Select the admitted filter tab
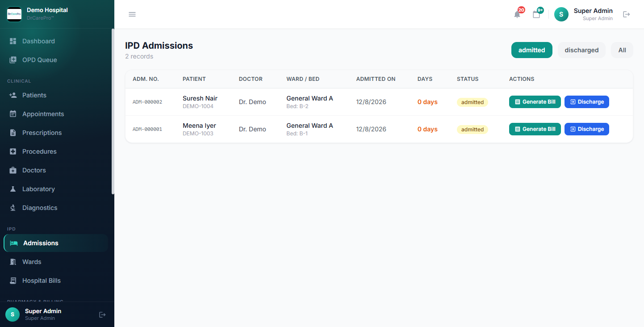The image size is (644, 327). [x=531, y=50]
